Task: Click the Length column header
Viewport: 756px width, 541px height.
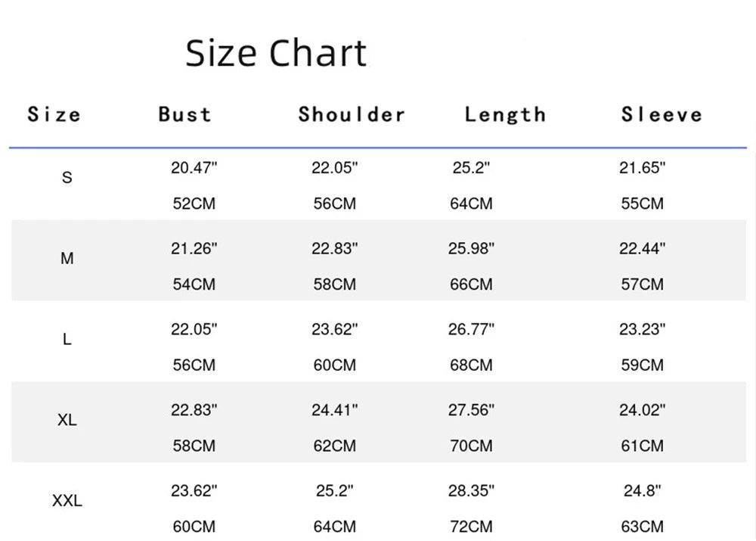Action: [x=504, y=115]
